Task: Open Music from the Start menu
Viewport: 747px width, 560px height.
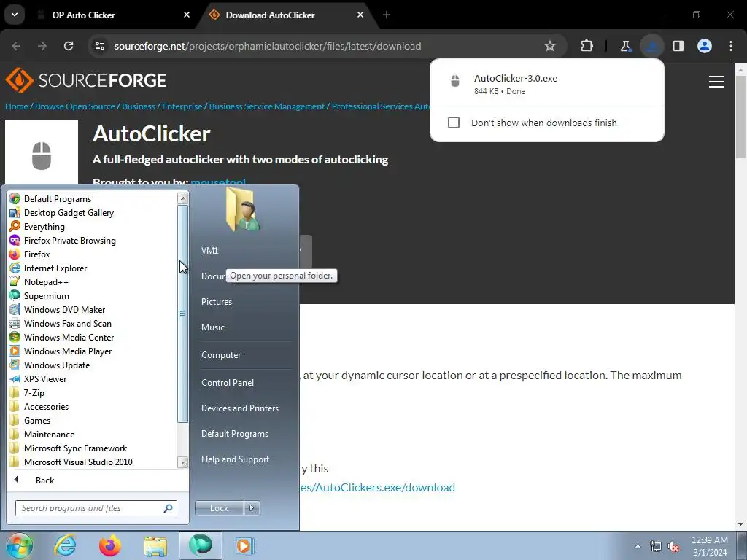Action: [x=212, y=327]
